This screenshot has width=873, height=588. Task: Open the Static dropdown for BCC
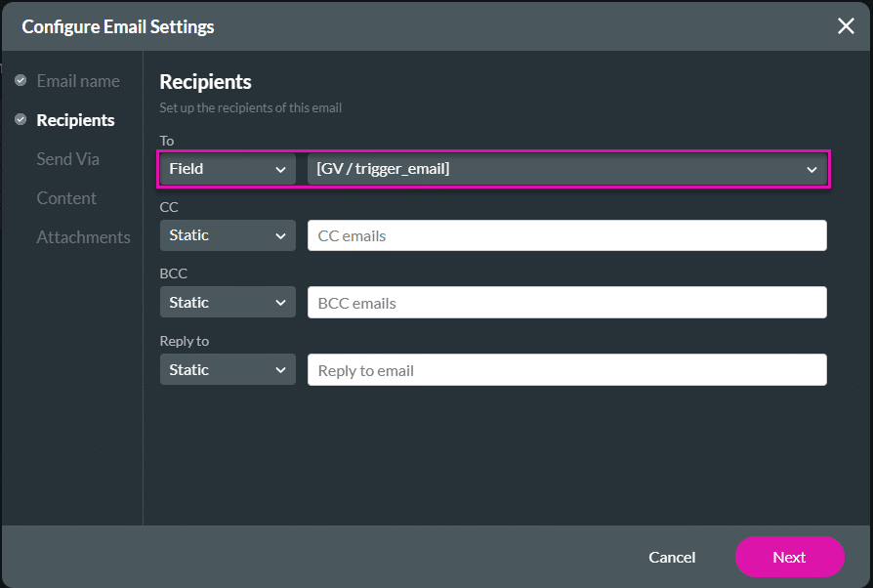pos(227,302)
